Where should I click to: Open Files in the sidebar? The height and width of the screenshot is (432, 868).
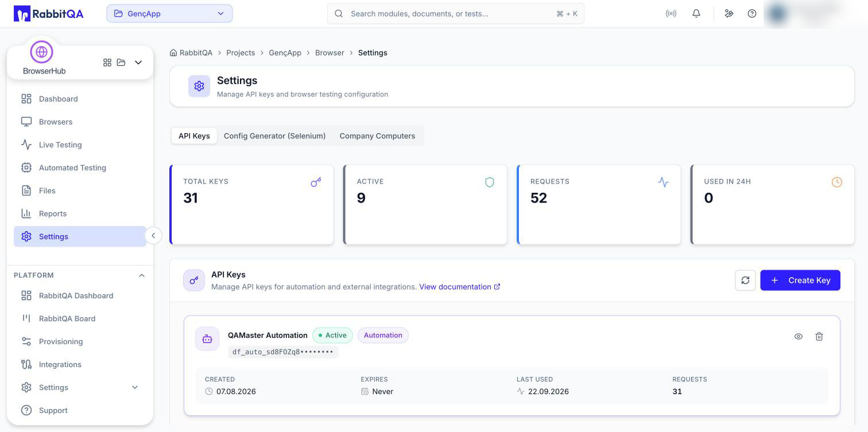pos(80,190)
